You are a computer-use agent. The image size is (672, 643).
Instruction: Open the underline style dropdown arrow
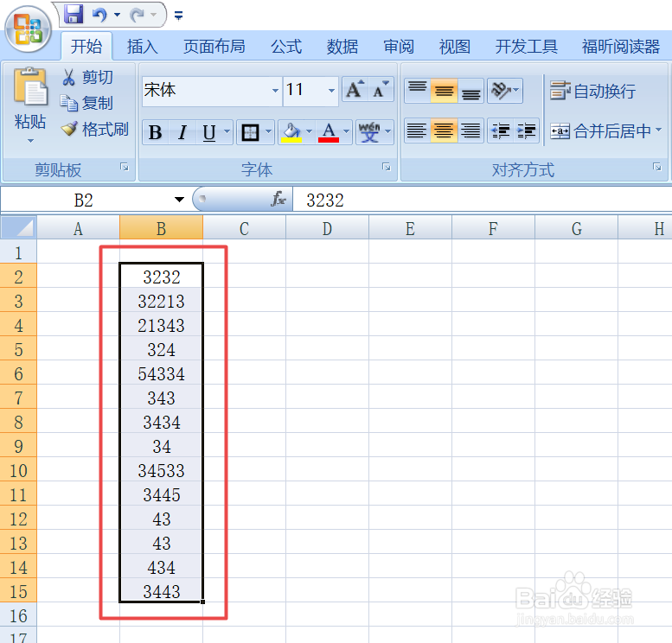[227, 132]
